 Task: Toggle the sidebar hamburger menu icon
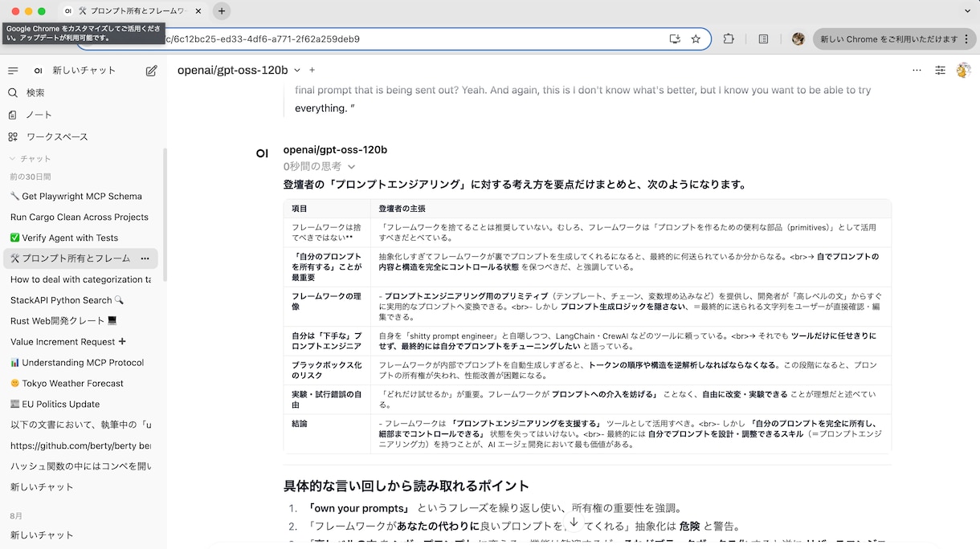click(13, 71)
